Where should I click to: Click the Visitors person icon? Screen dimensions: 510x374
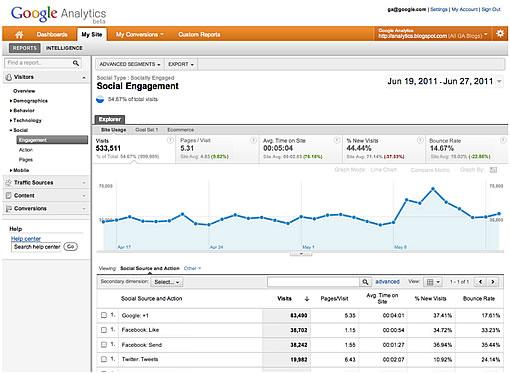9,77
